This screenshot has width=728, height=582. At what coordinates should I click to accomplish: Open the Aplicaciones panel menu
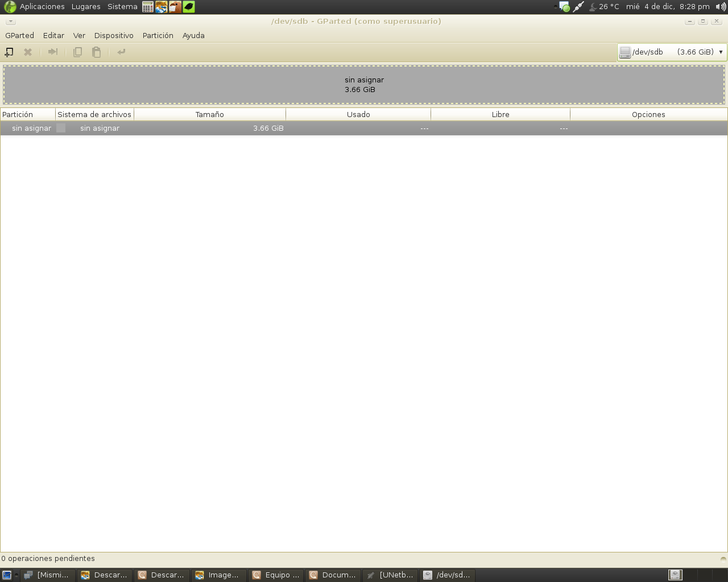pos(42,7)
